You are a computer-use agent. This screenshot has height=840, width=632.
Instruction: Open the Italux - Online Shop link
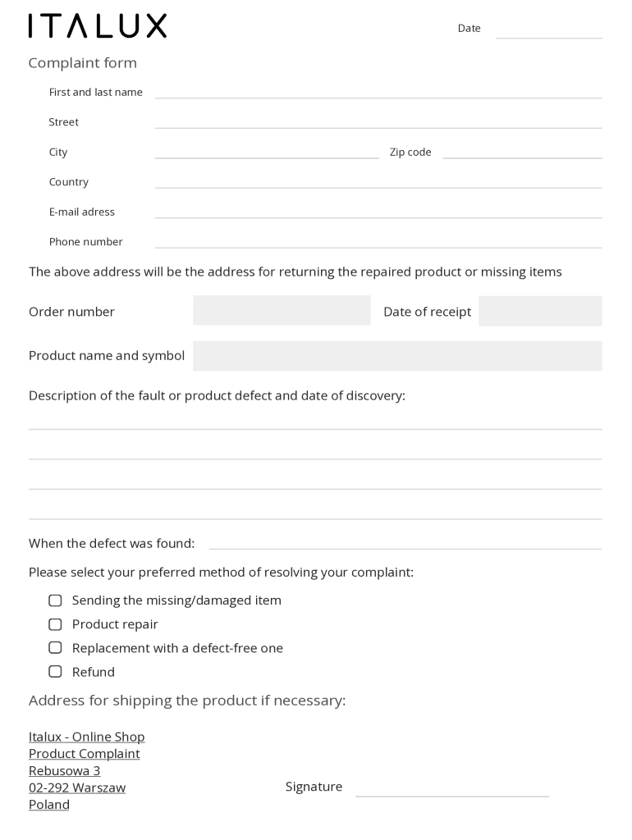(86, 737)
